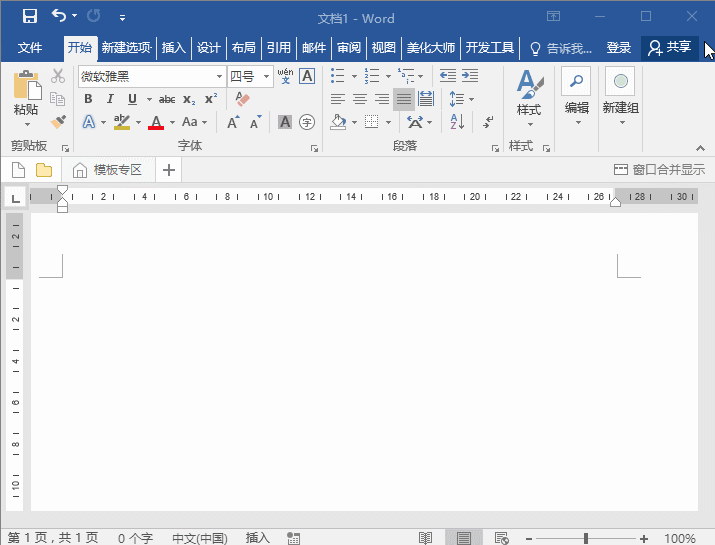Click the Show/Hide paragraph marks icon

click(x=487, y=122)
